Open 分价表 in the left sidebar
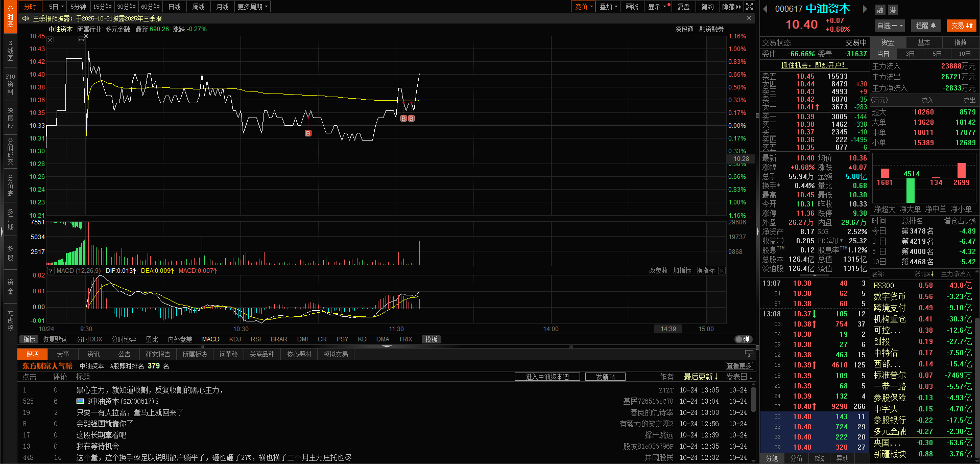 10,185
